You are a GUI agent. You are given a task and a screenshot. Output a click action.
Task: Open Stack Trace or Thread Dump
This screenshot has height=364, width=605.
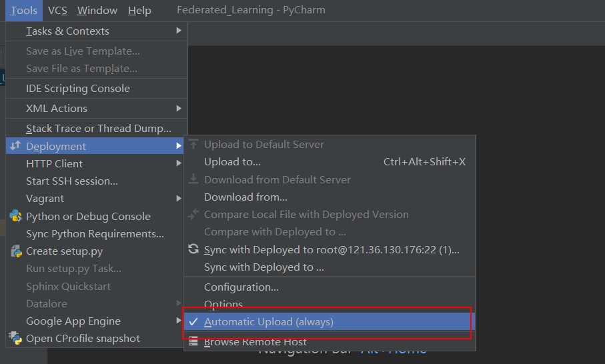click(97, 129)
